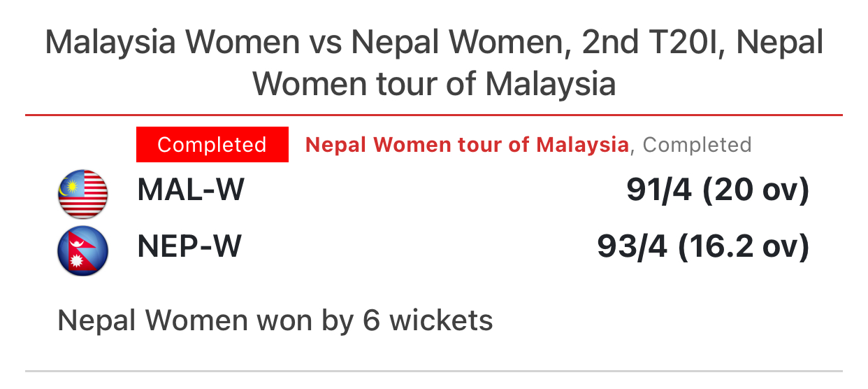
Task: Click "vs" in the match title
Action: (x=325, y=43)
